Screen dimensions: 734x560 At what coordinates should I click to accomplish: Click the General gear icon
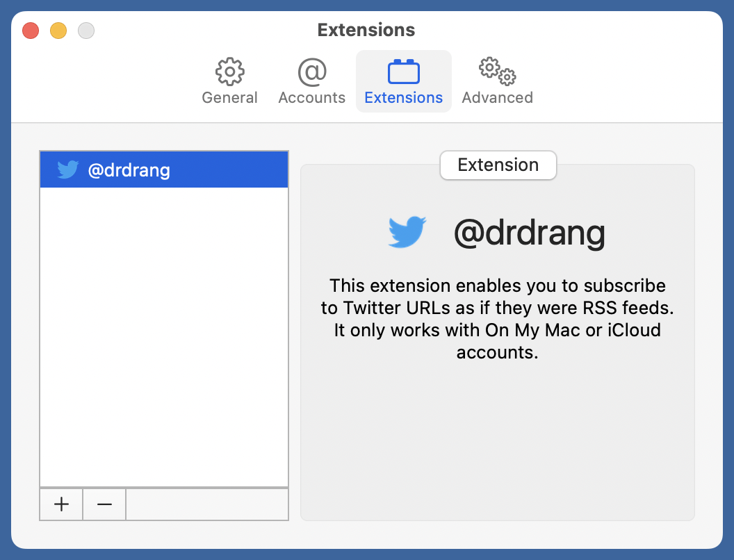pos(229,72)
